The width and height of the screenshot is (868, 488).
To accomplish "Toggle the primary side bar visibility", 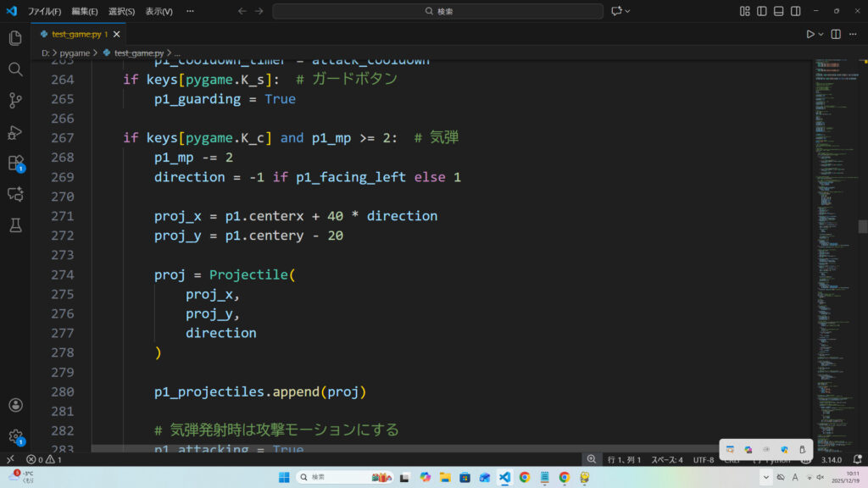I will click(762, 11).
